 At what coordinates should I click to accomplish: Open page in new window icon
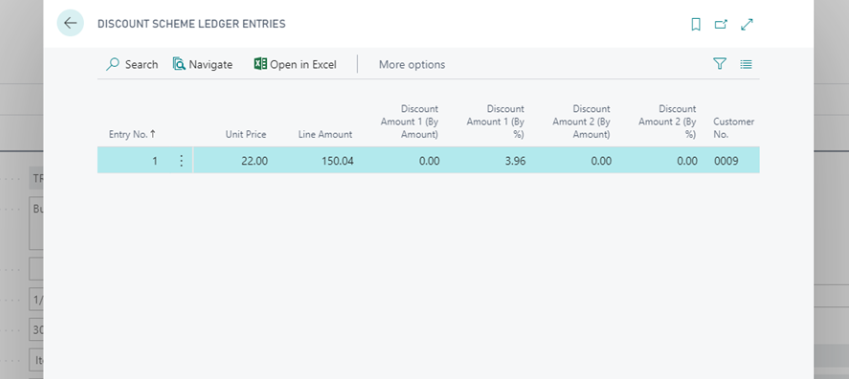(x=721, y=24)
